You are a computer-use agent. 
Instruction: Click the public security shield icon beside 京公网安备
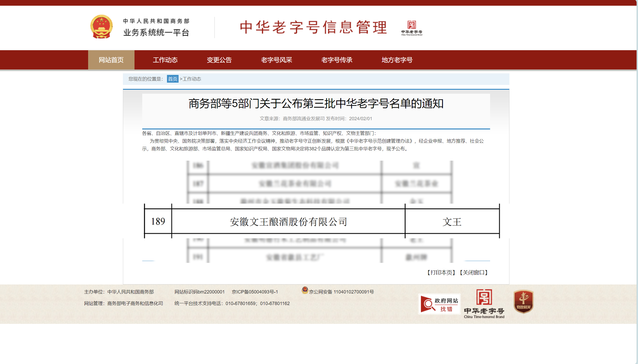pyautogui.click(x=305, y=292)
